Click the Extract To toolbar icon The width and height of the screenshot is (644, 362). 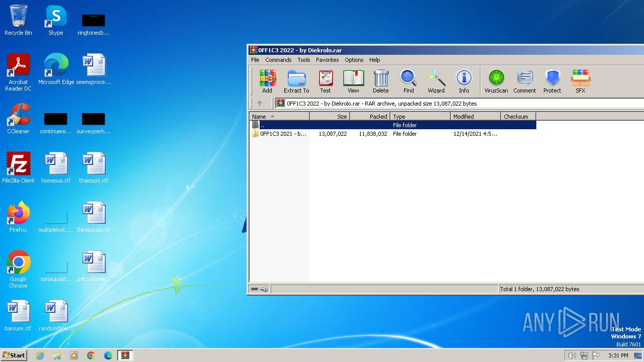(x=296, y=81)
